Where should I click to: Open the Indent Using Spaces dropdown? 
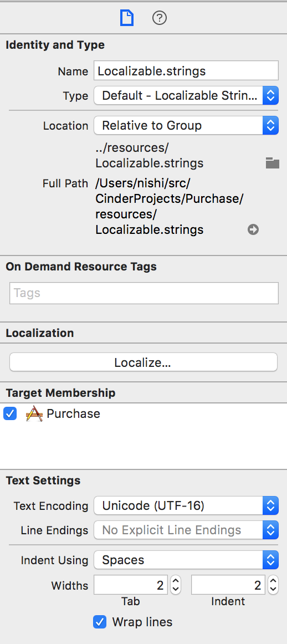[x=186, y=560]
